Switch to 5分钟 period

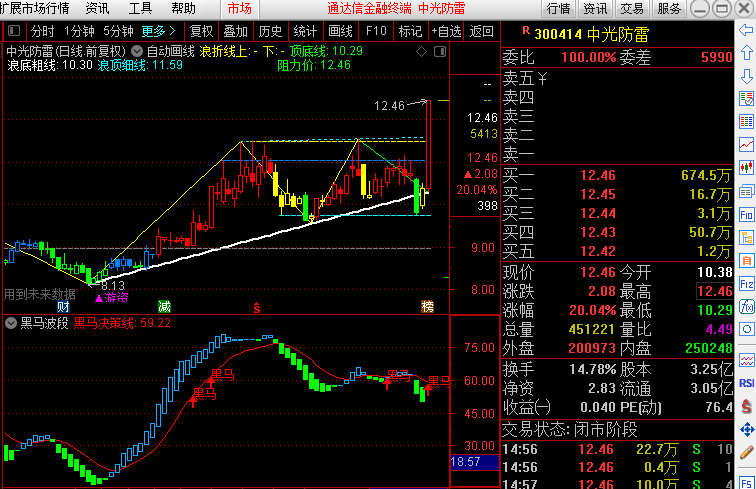pyautogui.click(x=118, y=31)
